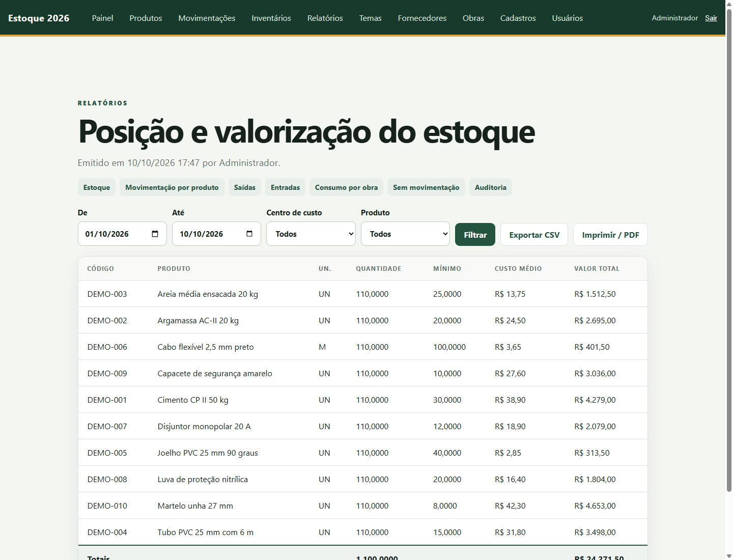
Task: Click the Imprimir / PDF button
Action: (x=610, y=235)
